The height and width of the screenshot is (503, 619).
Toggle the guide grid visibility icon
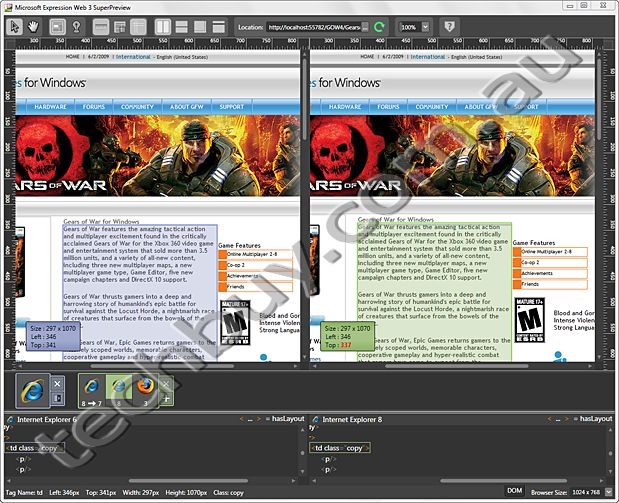(x=120, y=27)
